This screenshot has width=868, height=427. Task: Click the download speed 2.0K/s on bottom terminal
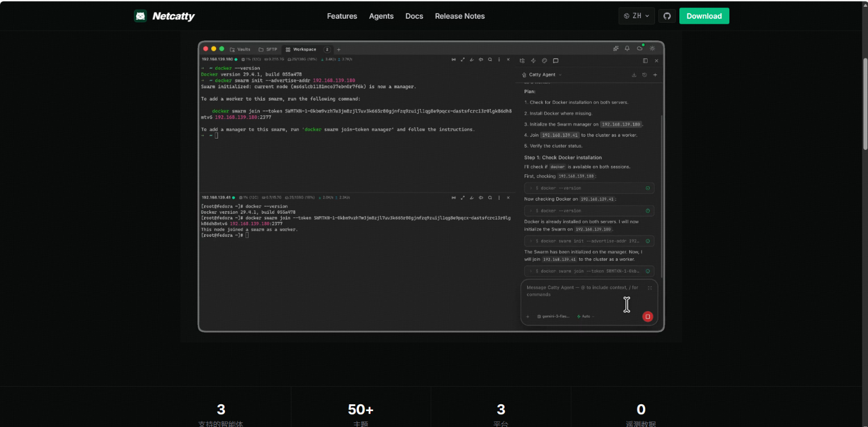coord(327,198)
